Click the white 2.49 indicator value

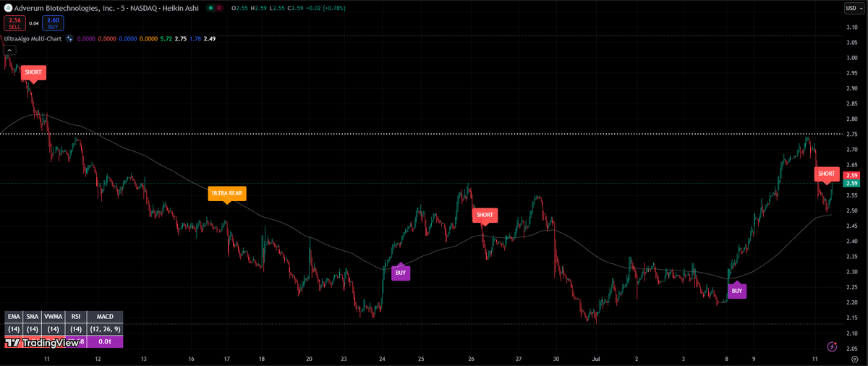pos(210,38)
